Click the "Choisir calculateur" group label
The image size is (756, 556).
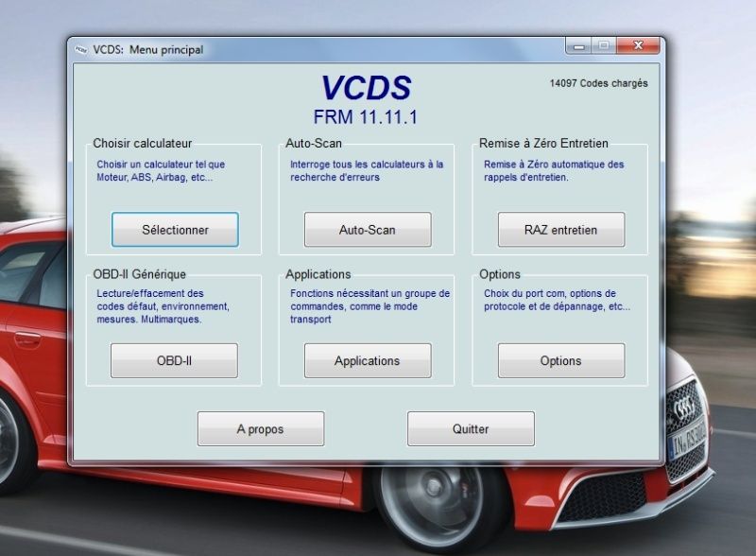143,144
